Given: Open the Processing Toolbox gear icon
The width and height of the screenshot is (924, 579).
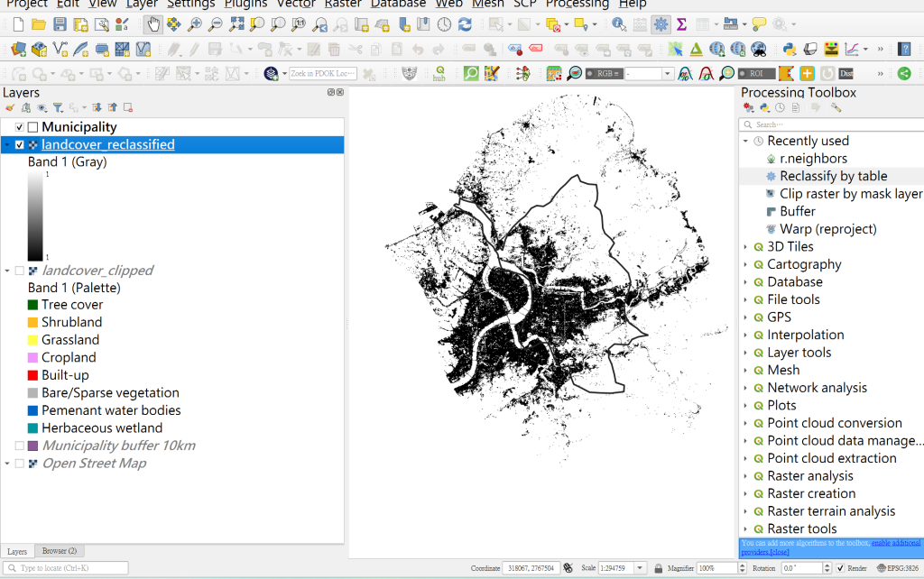Looking at the screenshot, I should pos(661,24).
